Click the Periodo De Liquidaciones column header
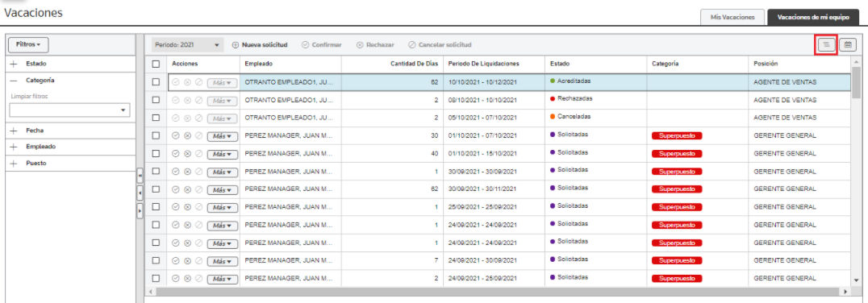 494,64
